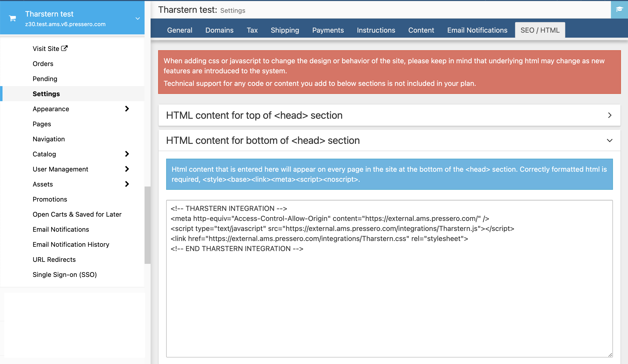The height and width of the screenshot is (364, 628).
Task: Click the HTML content for top of head heading
Action: coord(254,115)
